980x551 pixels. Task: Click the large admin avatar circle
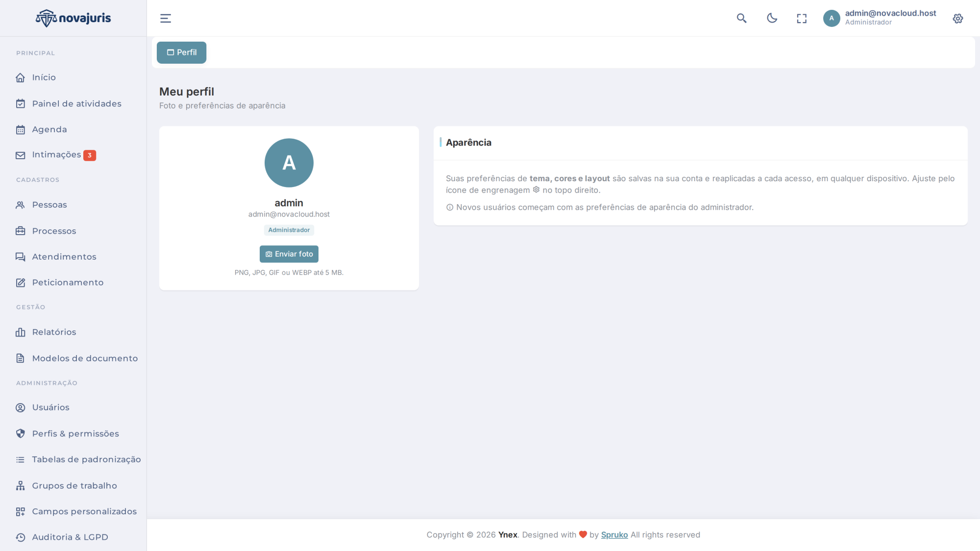click(x=289, y=163)
